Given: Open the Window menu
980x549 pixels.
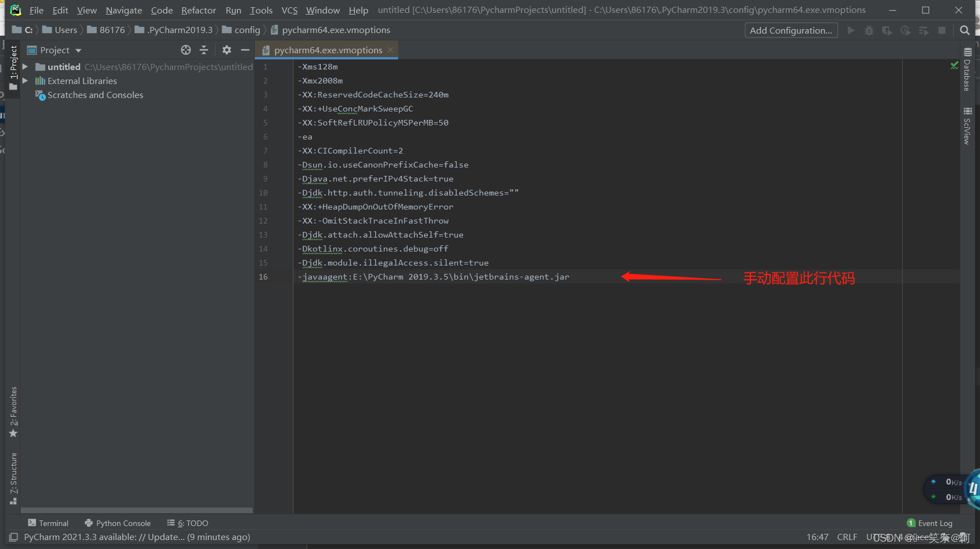Looking at the screenshot, I should [323, 10].
